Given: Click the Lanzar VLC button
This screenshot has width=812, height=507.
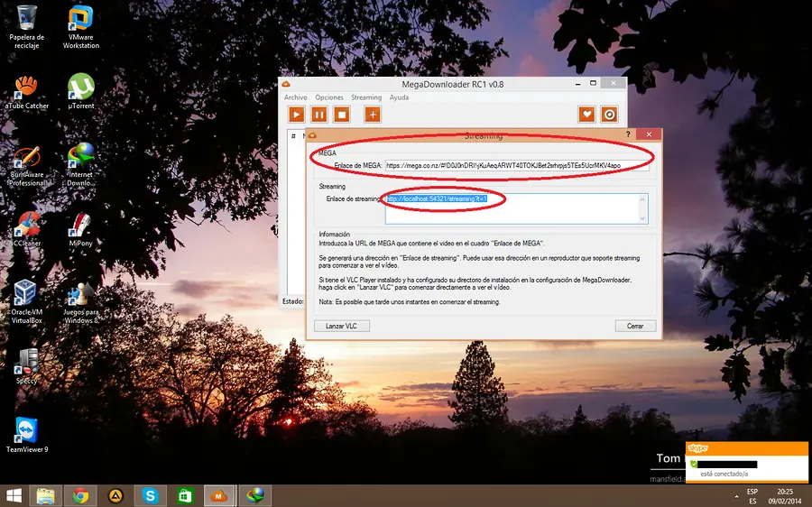Looking at the screenshot, I should pos(341,326).
